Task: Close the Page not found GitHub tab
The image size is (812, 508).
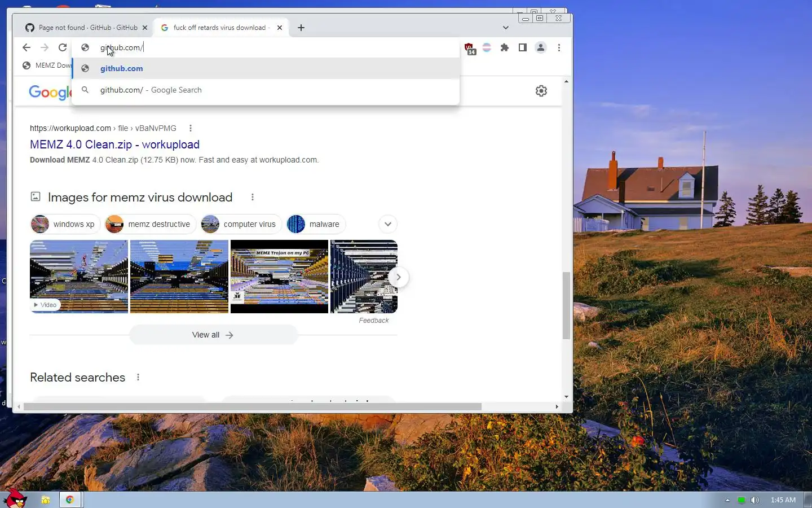Action: 145,28
